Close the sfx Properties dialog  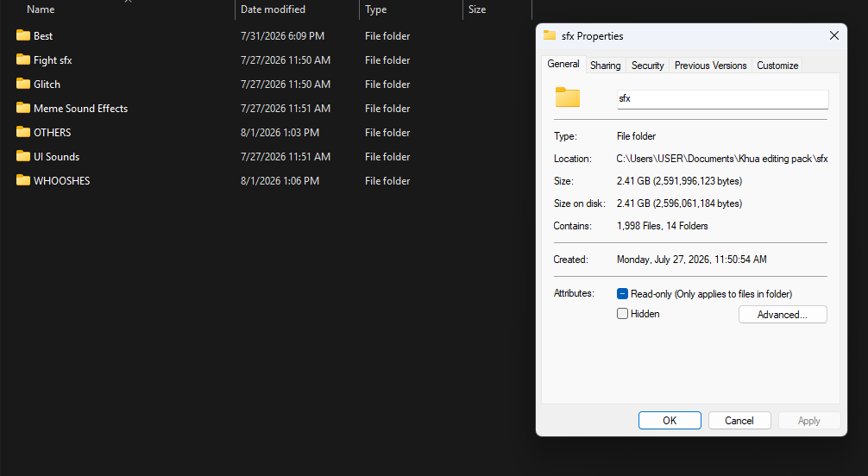coord(833,36)
